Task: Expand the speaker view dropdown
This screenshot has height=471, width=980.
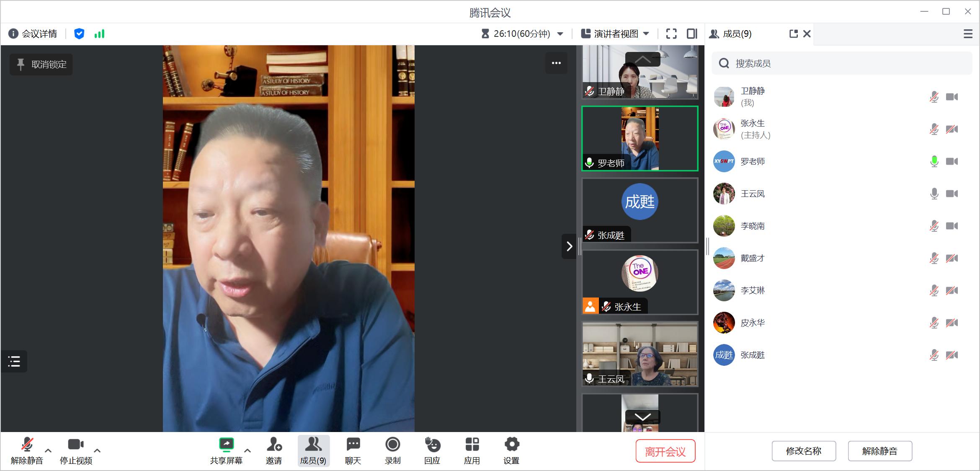Action: click(646, 34)
